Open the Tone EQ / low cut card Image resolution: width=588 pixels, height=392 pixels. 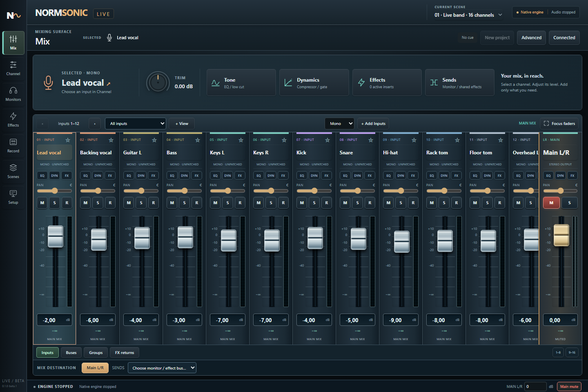[241, 82]
